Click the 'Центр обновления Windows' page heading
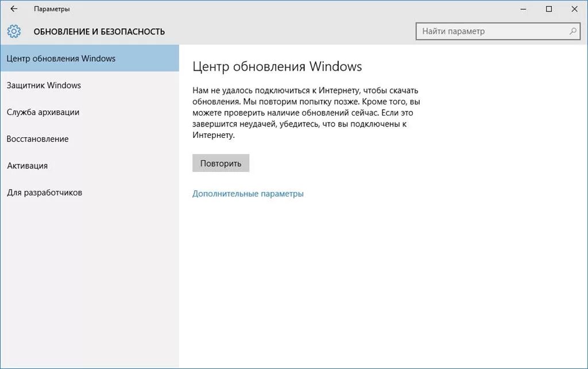Screen dimensions: 588x369 coord(277,67)
